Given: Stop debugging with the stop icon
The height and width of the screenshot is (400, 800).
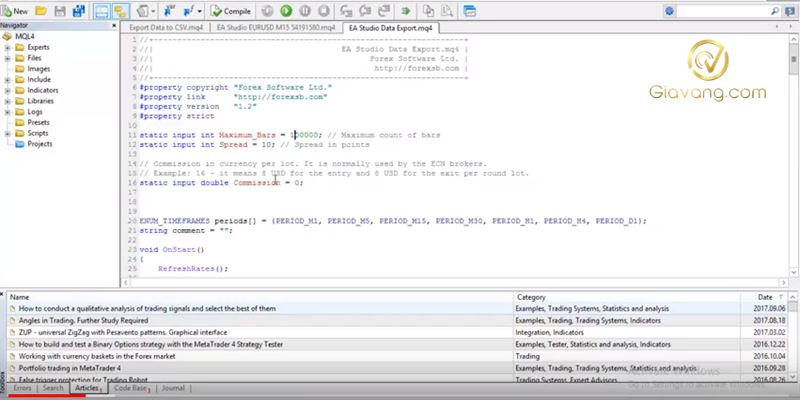Looking at the screenshot, I should (x=323, y=11).
